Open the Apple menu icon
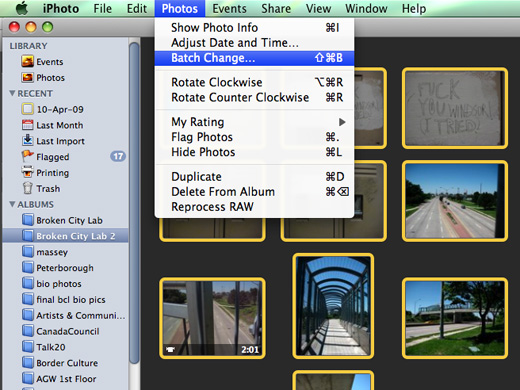 click(x=22, y=8)
